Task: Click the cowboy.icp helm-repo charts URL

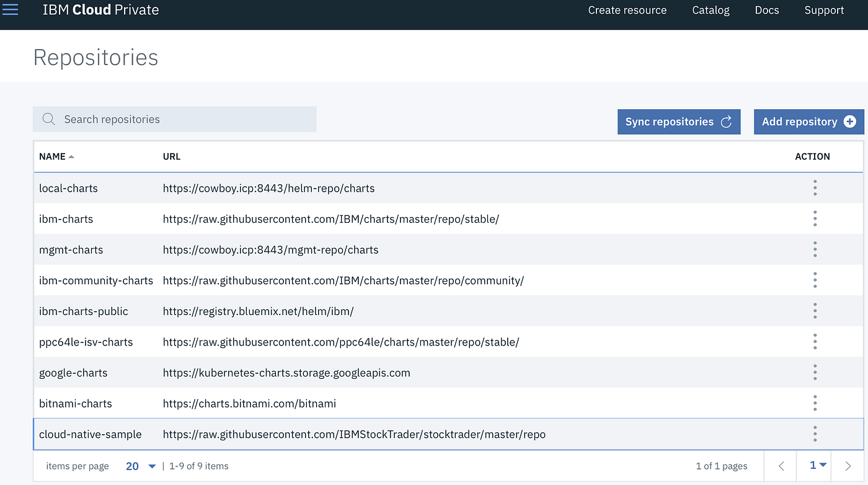Action: coord(269,188)
